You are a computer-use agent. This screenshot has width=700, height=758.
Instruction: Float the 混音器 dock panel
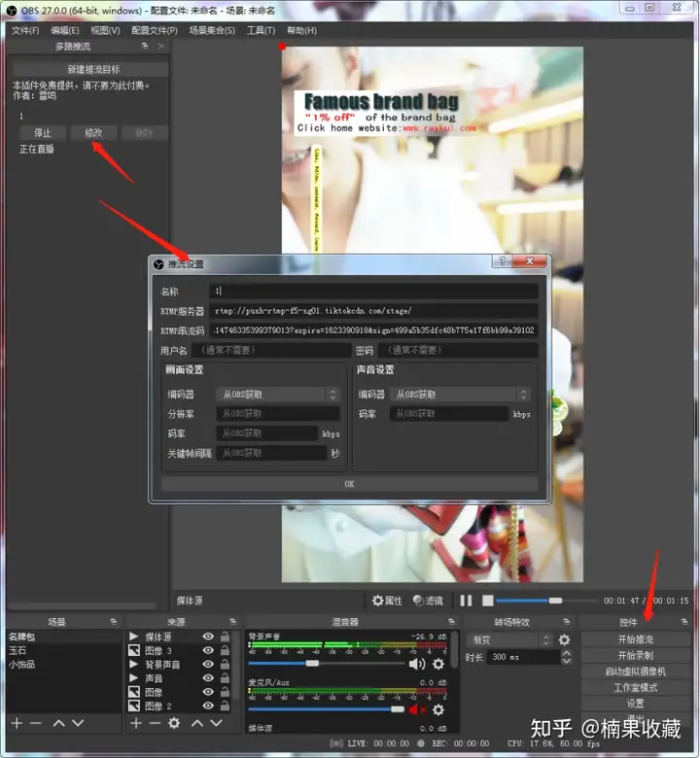coord(451,622)
